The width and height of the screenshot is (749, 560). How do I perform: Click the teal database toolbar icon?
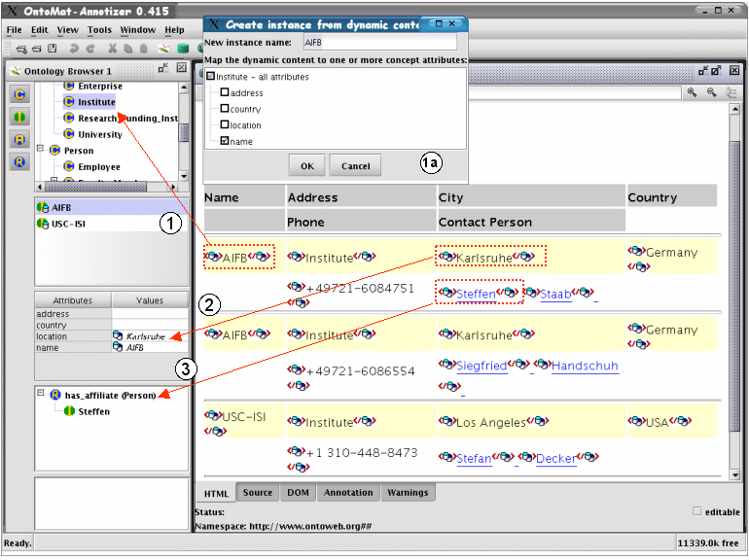[x=183, y=49]
